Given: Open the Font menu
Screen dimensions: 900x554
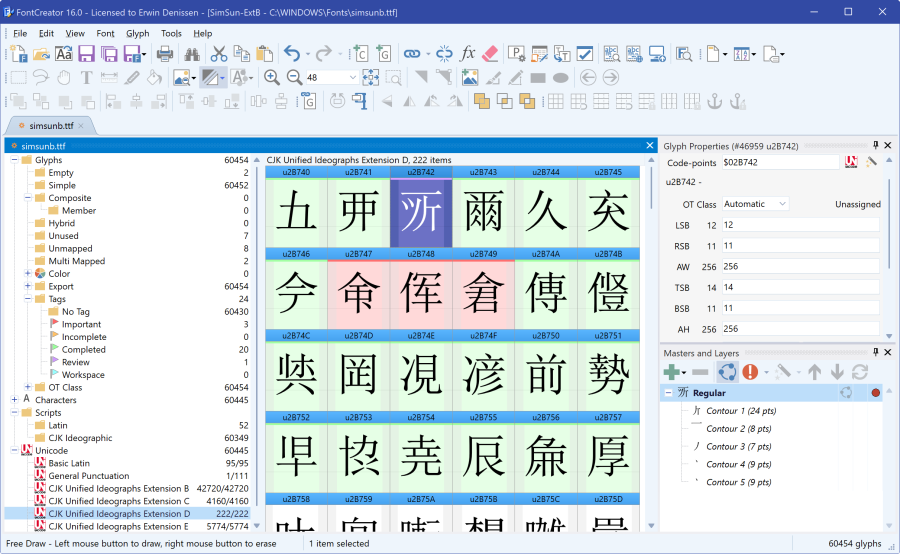Looking at the screenshot, I should pos(105,33).
